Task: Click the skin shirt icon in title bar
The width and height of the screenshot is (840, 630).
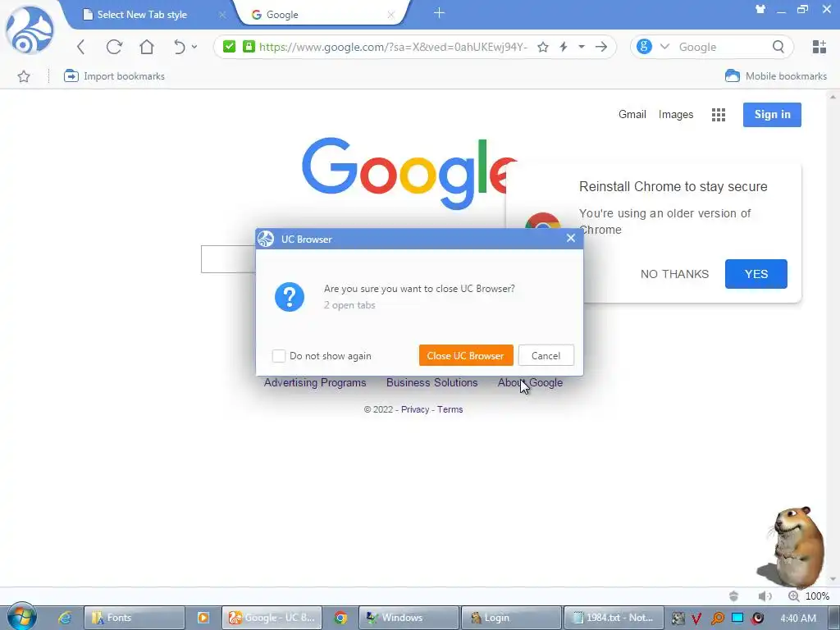Action: [760, 9]
